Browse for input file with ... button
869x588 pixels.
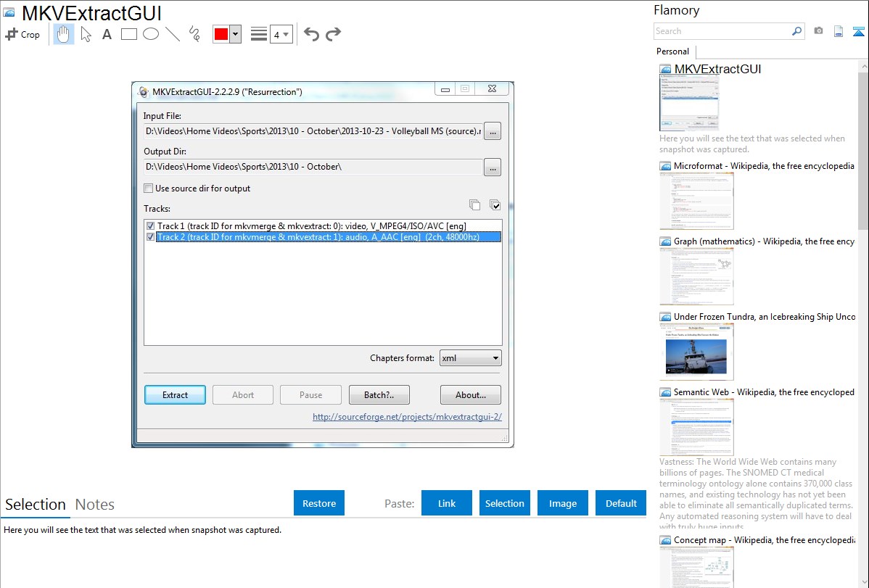coord(493,131)
